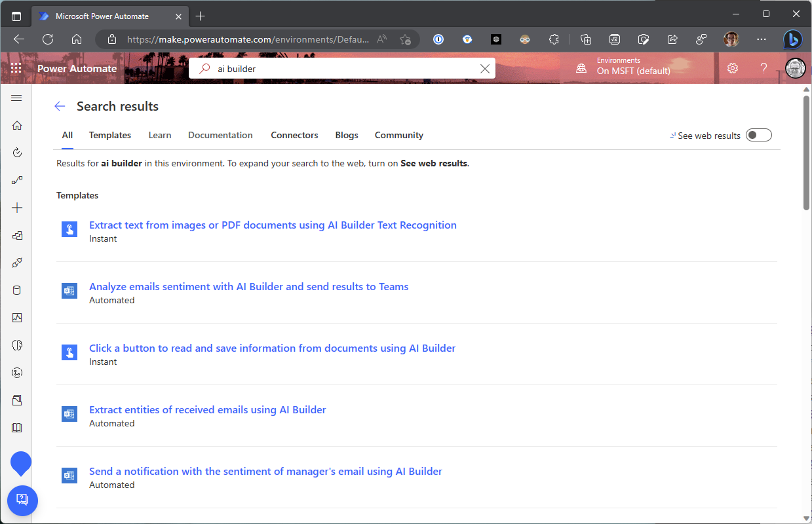Screen dimensions: 812x524
Task: Open the 1Password extension icon
Action: 438,39
